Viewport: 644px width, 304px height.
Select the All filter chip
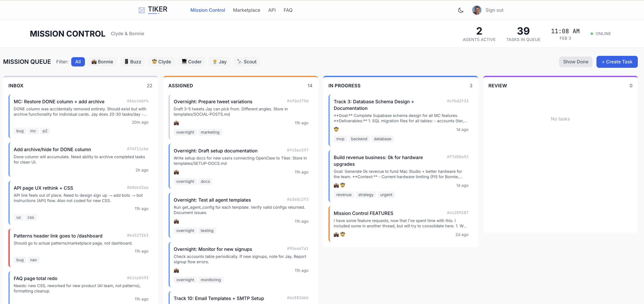coord(78,62)
